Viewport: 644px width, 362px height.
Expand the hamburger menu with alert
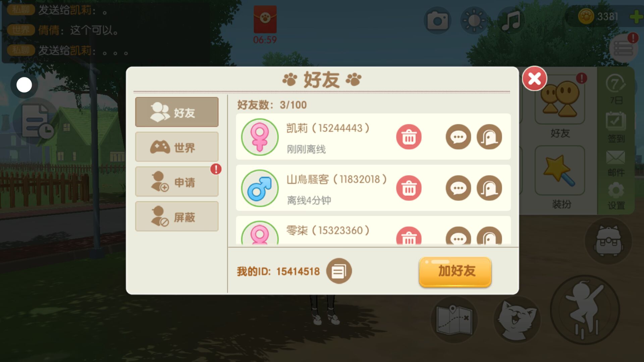pyautogui.click(x=624, y=49)
